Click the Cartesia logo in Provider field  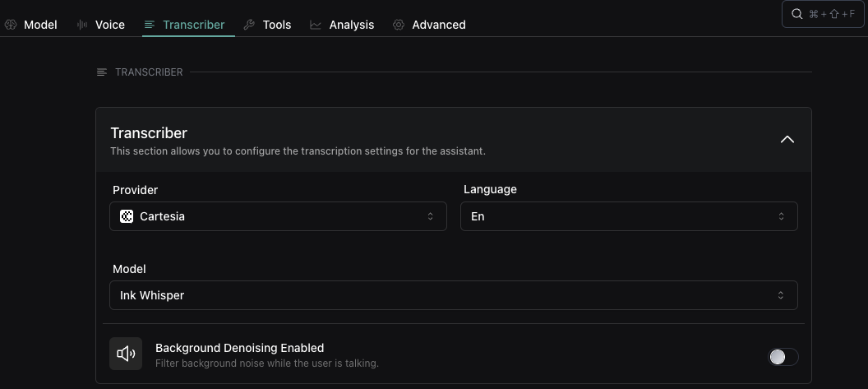127,216
